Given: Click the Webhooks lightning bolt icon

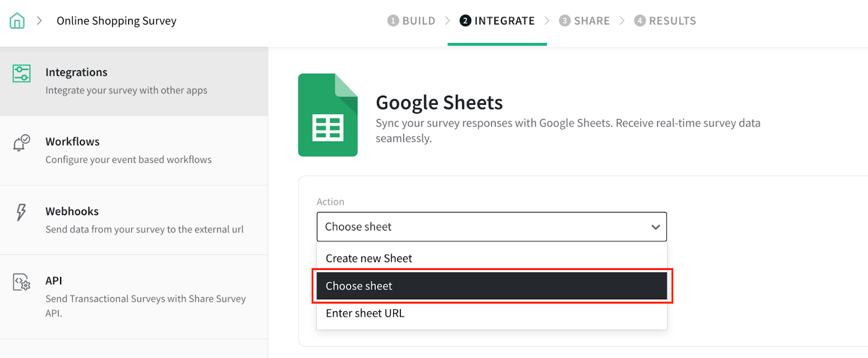Looking at the screenshot, I should 21,212.
